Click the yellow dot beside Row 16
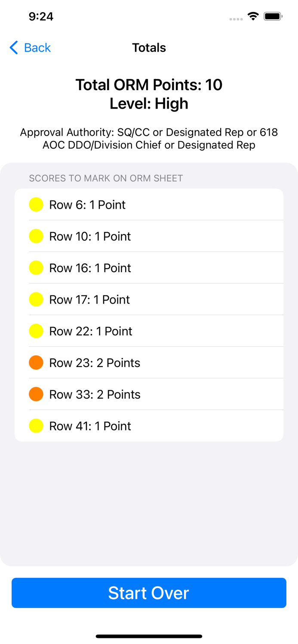 (36, 267)
